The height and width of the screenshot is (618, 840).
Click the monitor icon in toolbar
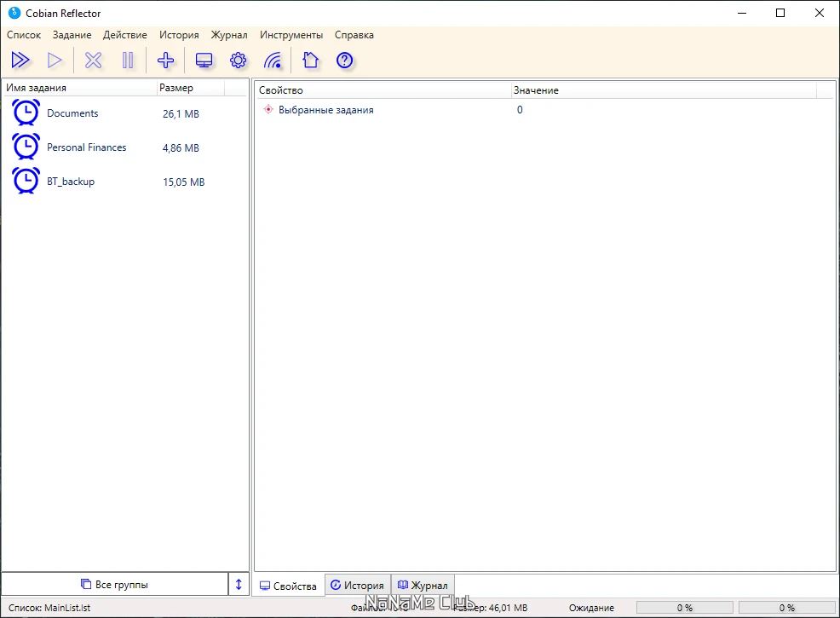[x=204, y=61]
